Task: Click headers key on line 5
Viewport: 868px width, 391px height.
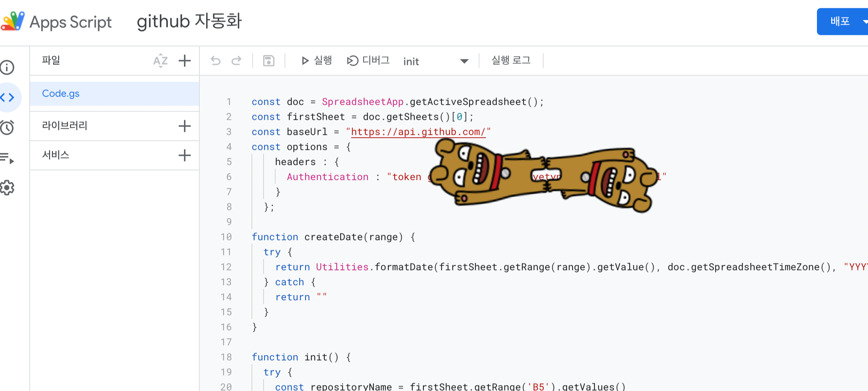Action: click(295, 162)
